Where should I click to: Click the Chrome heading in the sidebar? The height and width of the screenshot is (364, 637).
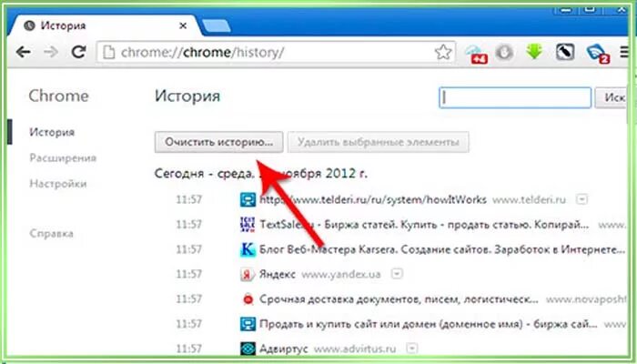pos(58,96)
